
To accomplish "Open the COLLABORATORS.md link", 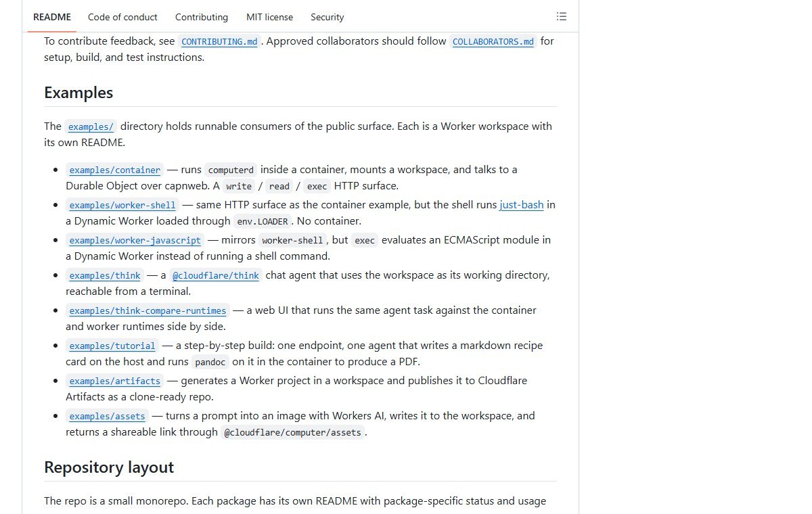I will pos(493,41).
